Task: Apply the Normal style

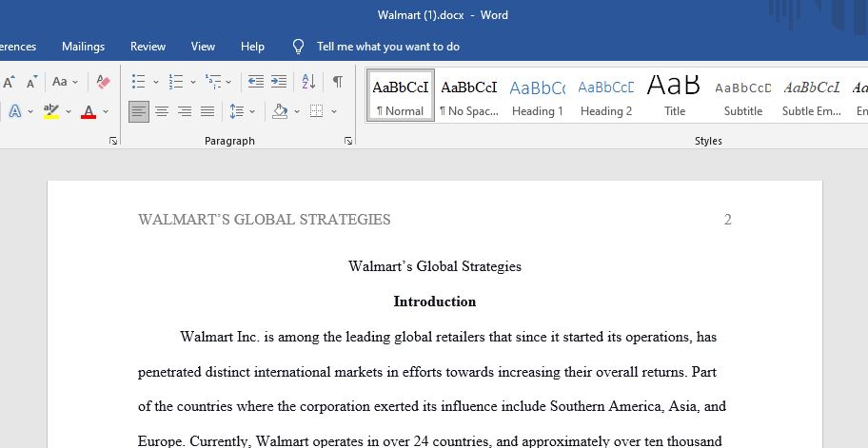Action: pyautogui.click(x=401, y=95)
